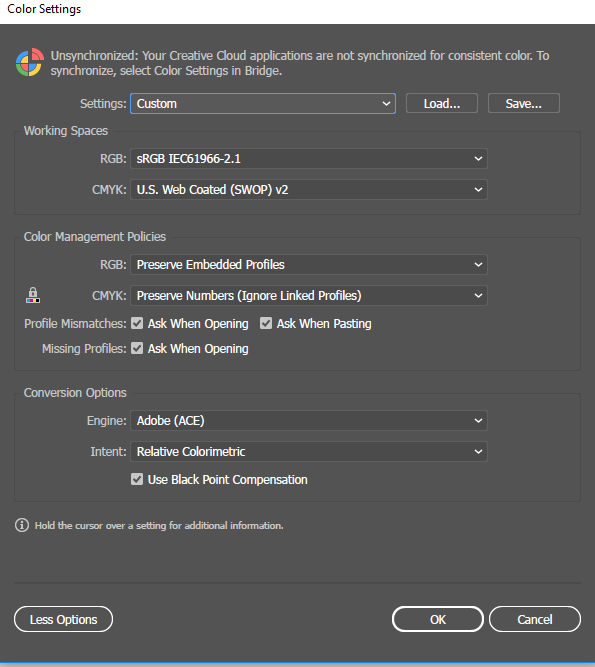This screenshot has height=667, width=595.
Task: Open the Settings Custom dropdown
Action: click(263, 103)
